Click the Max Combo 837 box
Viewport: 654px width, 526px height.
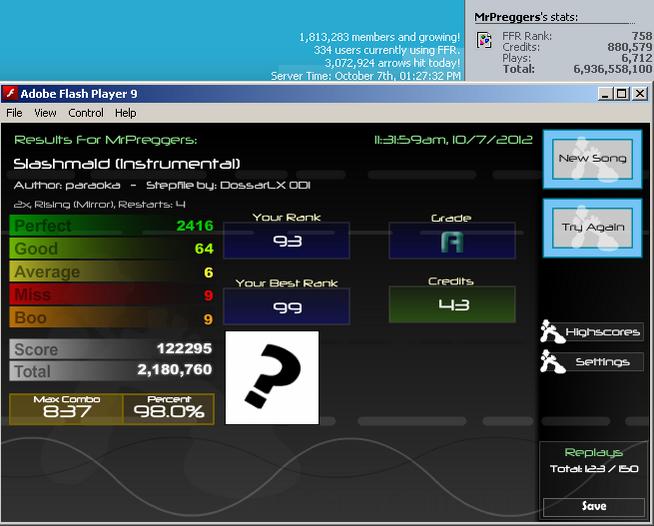tap(66, 408)
